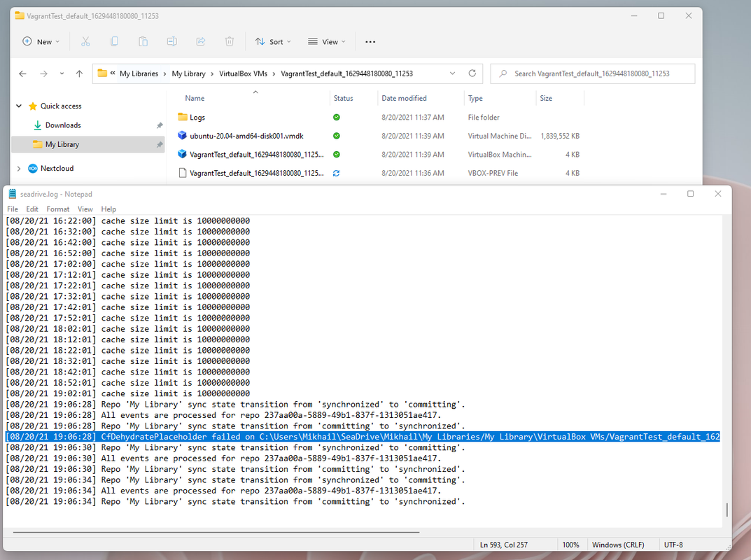Click the Rename icon in Explorer toolbar
This screenshot has height=560, width=751.
[172, 42]
